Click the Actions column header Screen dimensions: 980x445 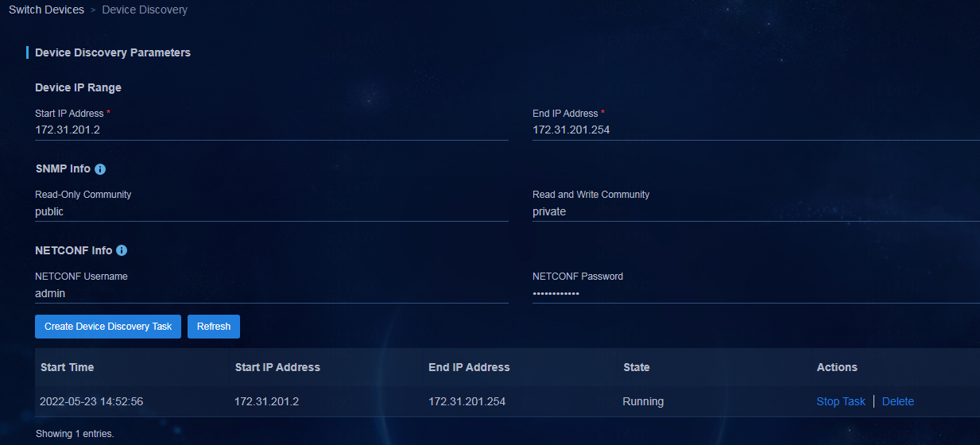(836, 367)
